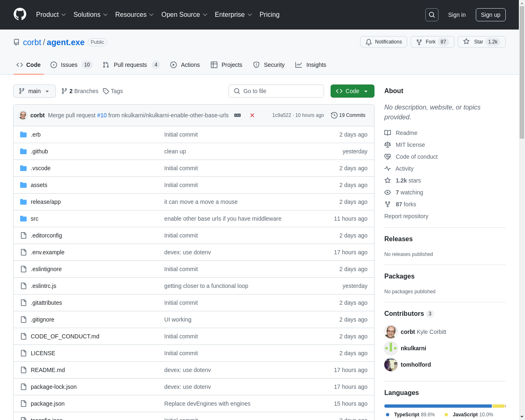The height and width of the screenshot is (420, 525).
Task: Click the book icon next to Readme
Action: [x=388, y=133]
